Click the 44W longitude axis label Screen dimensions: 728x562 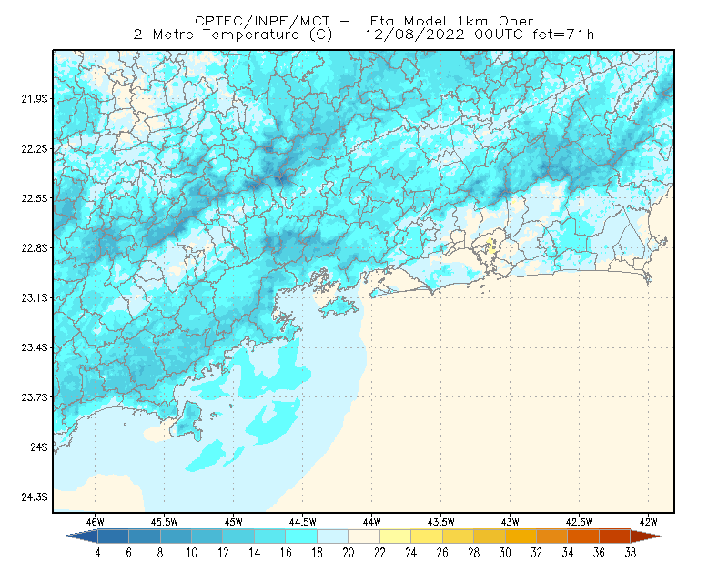point(371,522)
